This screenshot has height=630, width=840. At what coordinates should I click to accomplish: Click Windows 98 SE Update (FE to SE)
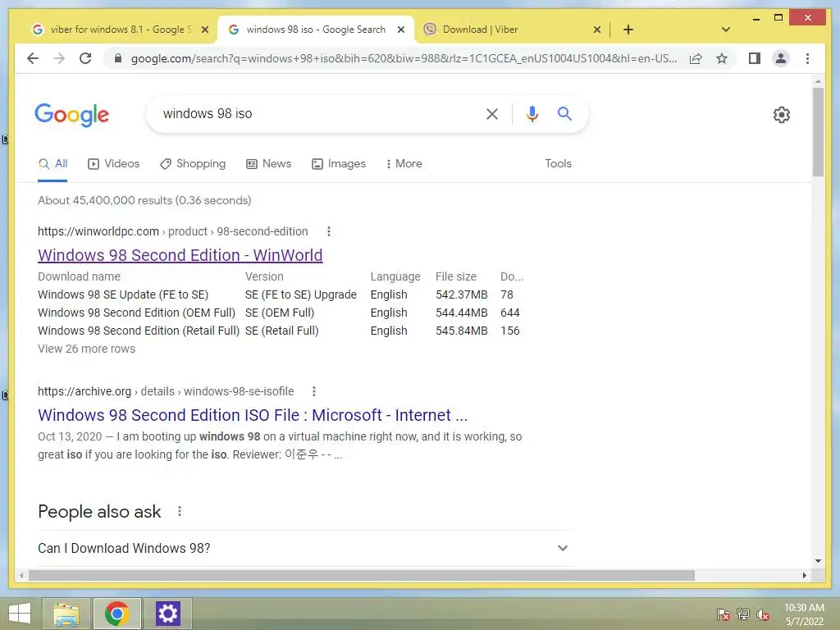(123, 294)
